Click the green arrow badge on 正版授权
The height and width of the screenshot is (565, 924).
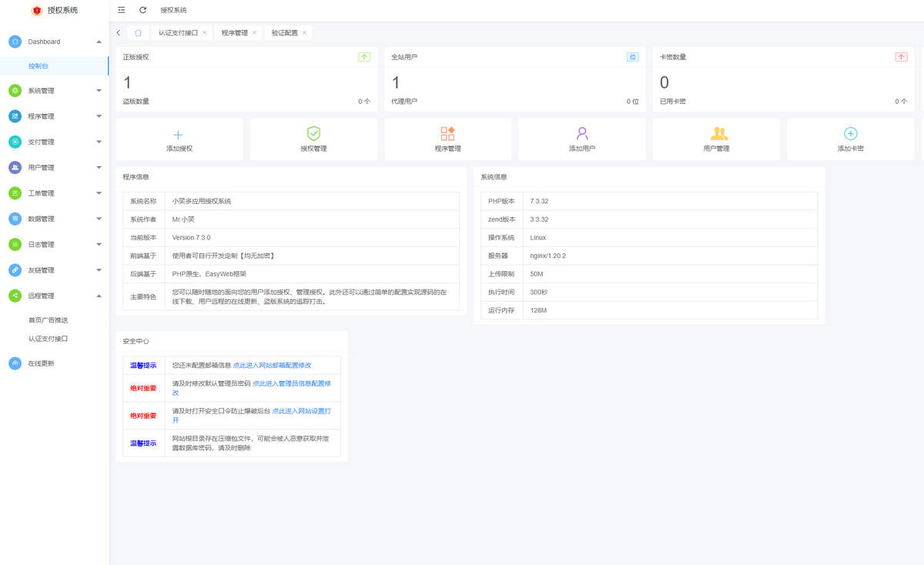[364, 57]
